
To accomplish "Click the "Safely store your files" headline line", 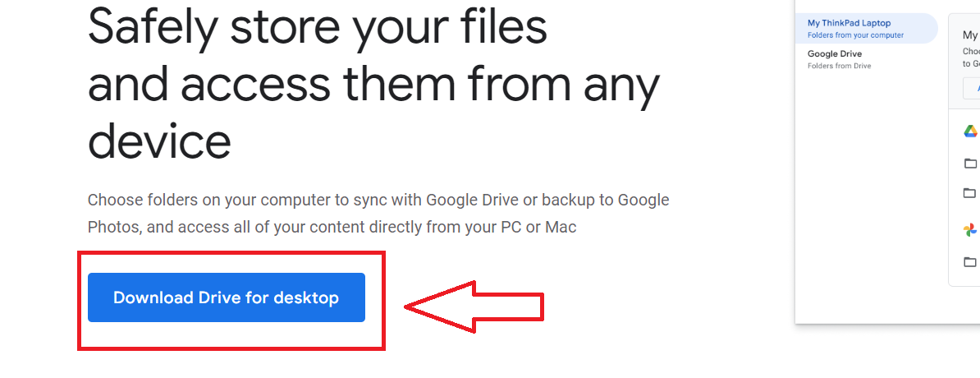I will 317,26.
